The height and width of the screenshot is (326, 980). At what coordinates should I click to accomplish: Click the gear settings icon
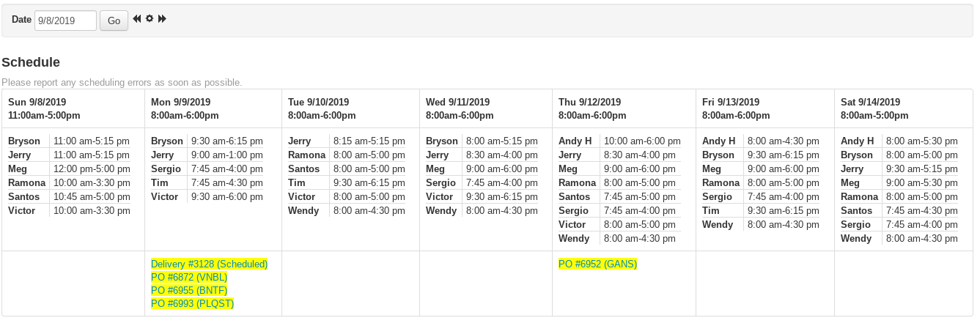click(150, 19)
